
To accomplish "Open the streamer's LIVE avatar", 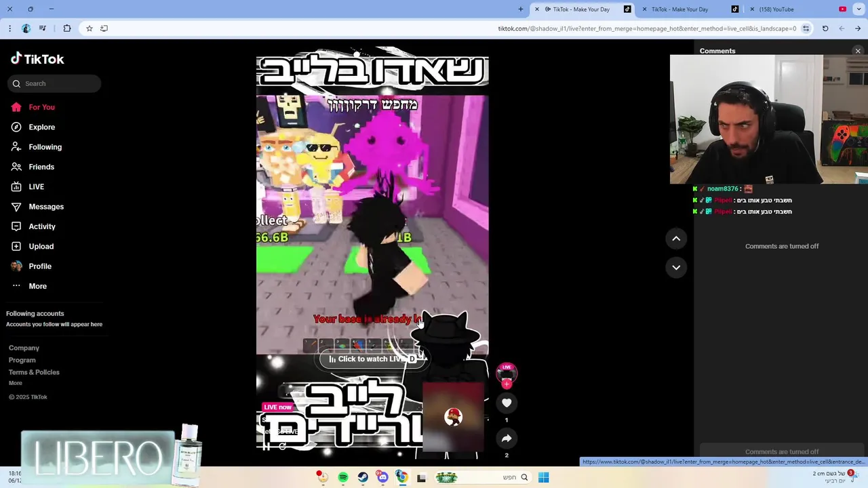I will (507, 372).
